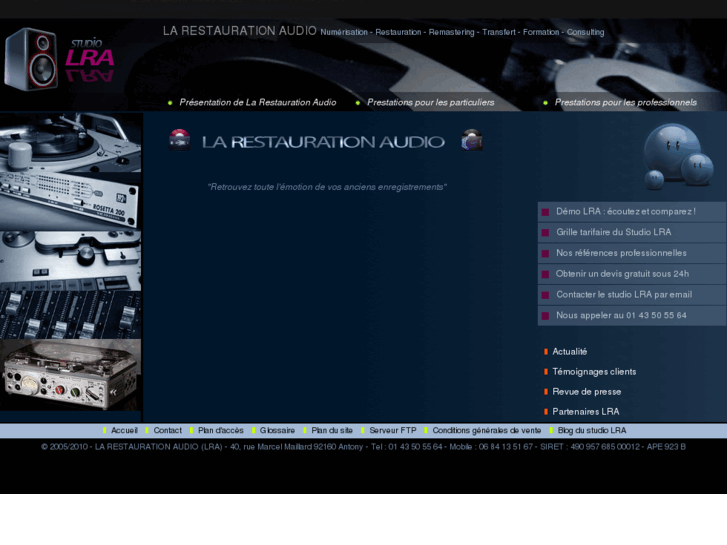Click the quote "Retrouvez toute l'émotion de vos anciens enregistrements"
The width and height of the screenshot is (727, 545).
(x=327, y=187)
